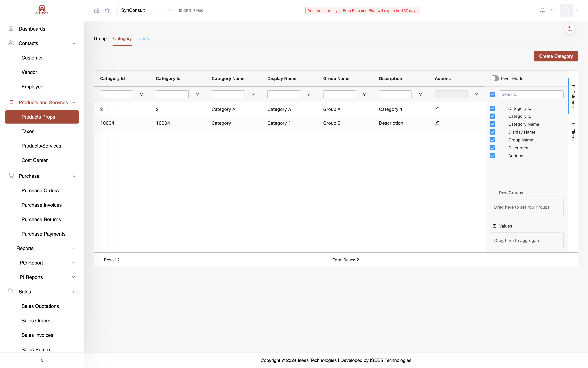Open filter for Group Name column
This screenshot has height=368, width=588.
click(x=364, y=94)
